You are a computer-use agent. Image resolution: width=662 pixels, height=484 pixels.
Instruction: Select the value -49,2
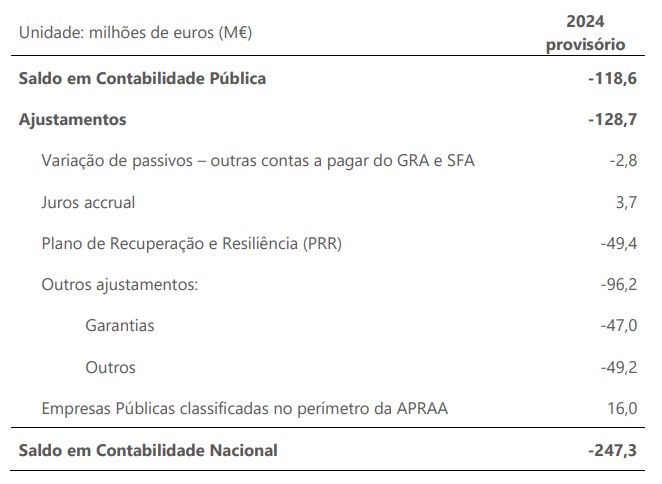616,367
